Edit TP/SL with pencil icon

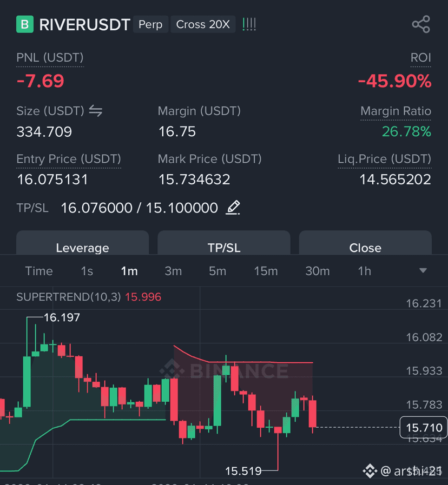[x=233, y=208]
